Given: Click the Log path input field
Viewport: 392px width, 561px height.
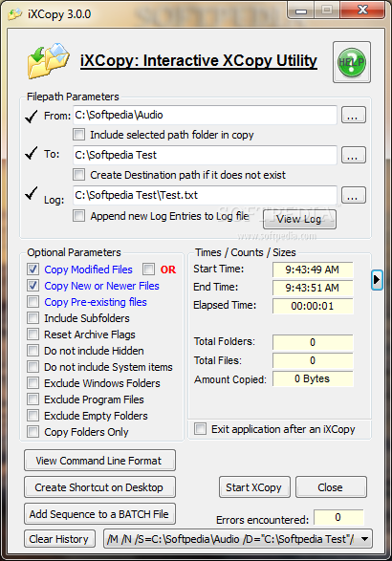Looking at the screenshot, I should click(205, 195).
